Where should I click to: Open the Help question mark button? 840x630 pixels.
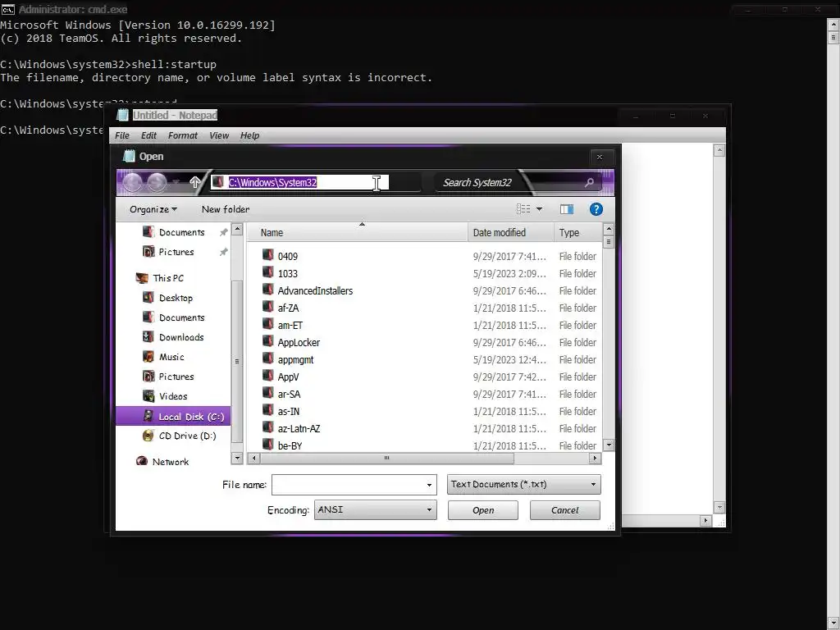[596, 209]
